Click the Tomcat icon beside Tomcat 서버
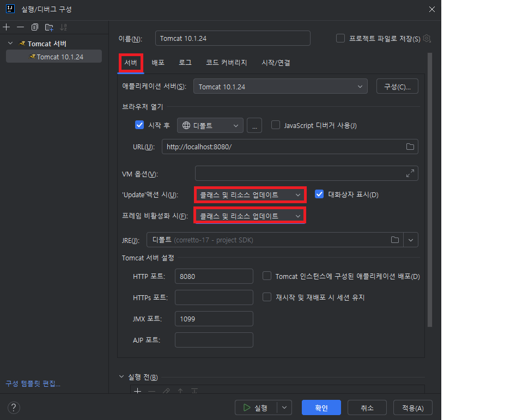This screenshot has width=523, height=420. pyautogui.click(x=22, y=44)
